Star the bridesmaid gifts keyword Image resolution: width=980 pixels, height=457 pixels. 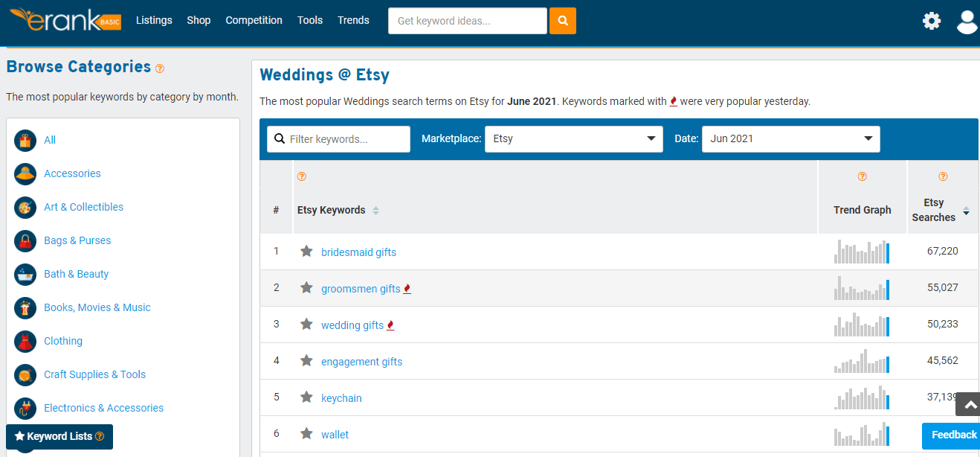[x=306, y=252]
